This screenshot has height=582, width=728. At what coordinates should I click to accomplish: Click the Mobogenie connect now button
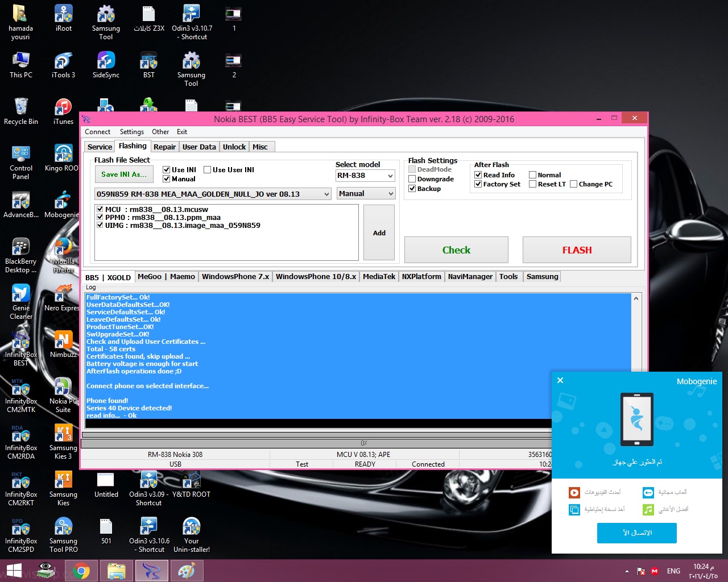637,533
